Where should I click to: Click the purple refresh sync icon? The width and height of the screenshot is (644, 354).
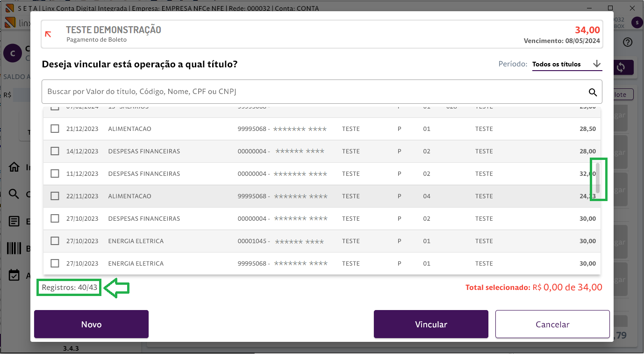point(621,67)
